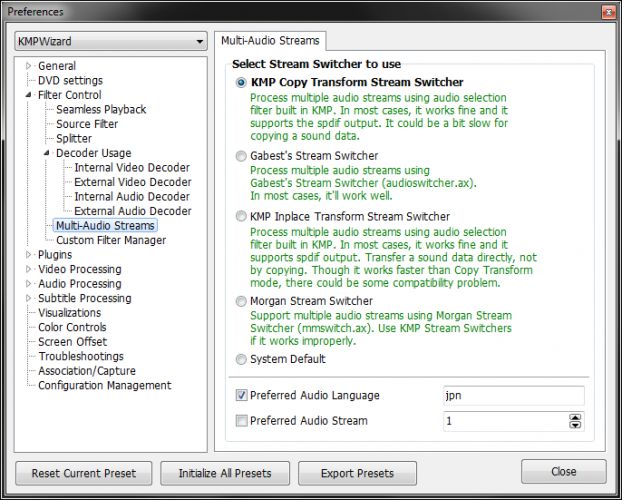Select the Plugins tree label
The height and width of the screenshot is (500, 622).
pyautogui.click(x=55, y=255)
